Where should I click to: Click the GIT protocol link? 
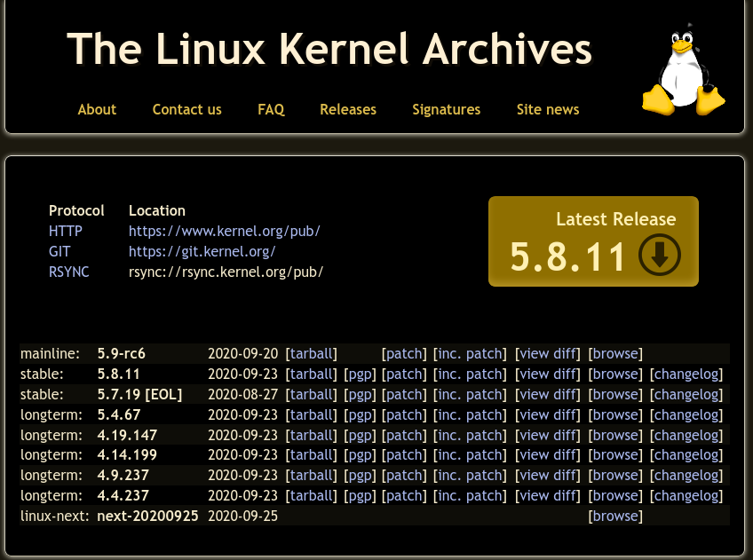click(59, 251)
